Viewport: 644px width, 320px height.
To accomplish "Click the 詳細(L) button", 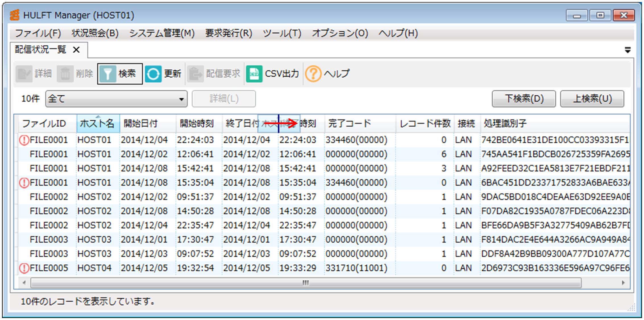I will [x=224, y=99].
